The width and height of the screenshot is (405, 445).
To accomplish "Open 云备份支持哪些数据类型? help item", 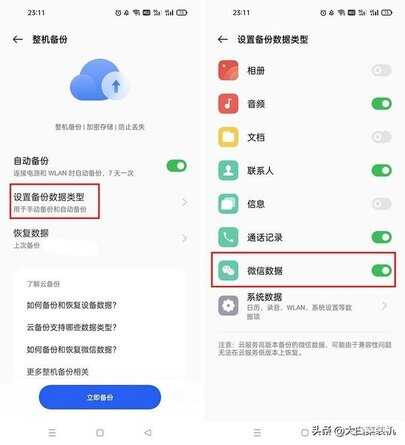I will pos(72,327).
